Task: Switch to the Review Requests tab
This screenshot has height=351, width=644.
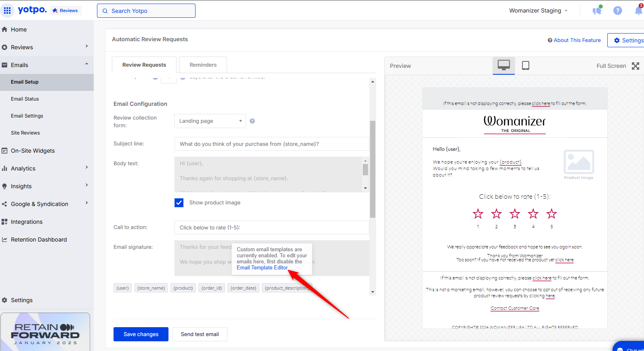Action: (x=144, y=65)
